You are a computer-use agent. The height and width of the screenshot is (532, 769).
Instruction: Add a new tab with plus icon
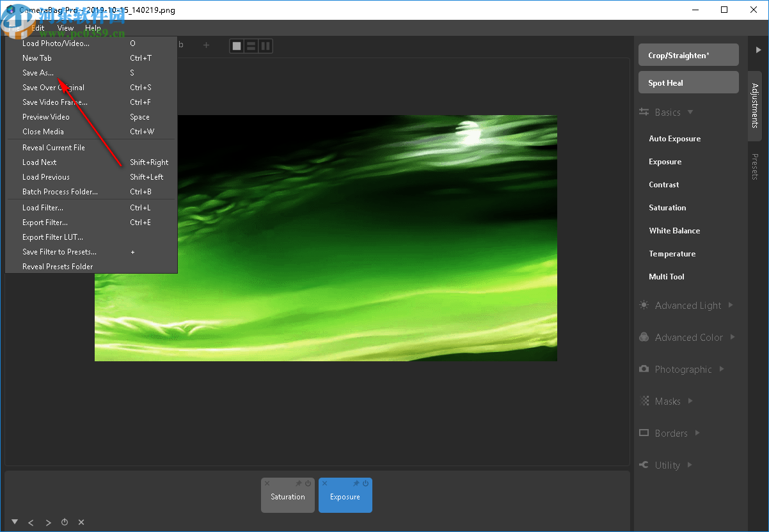(x=206, y=45)
